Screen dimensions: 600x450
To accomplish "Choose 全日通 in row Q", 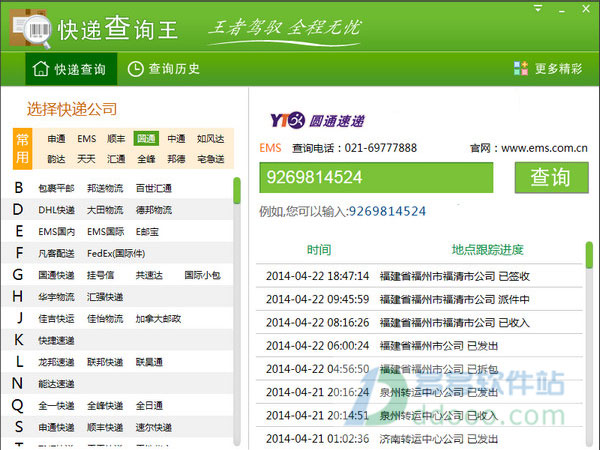I will tap(149, 406).
